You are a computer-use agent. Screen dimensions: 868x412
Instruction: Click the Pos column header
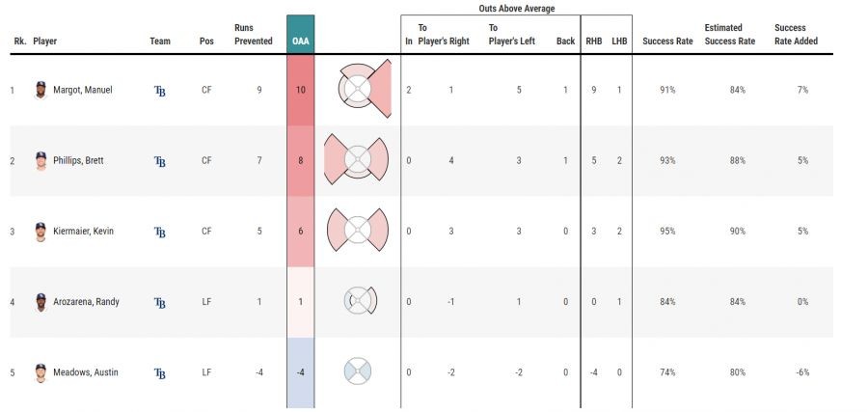206,41
